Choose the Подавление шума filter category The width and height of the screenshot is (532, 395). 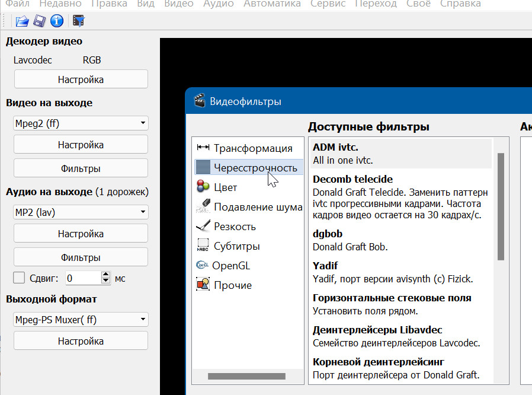pos(258,207)
